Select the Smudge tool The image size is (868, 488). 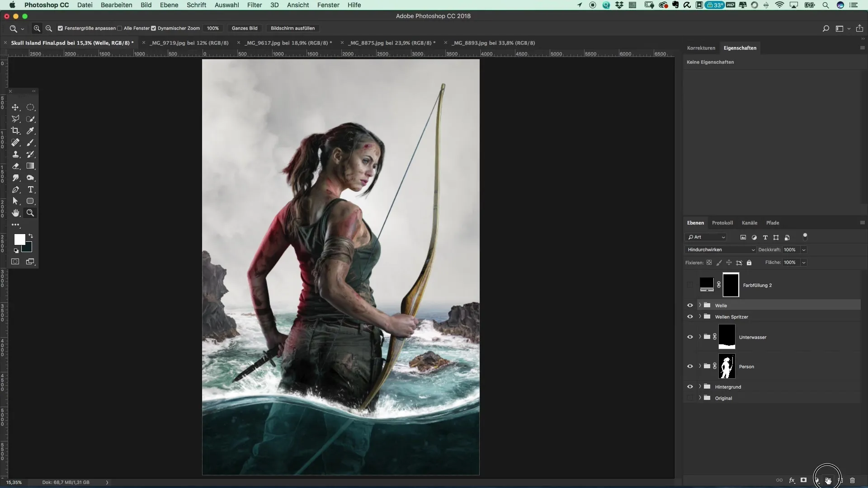pyautogui.click(x=15, y=178)
